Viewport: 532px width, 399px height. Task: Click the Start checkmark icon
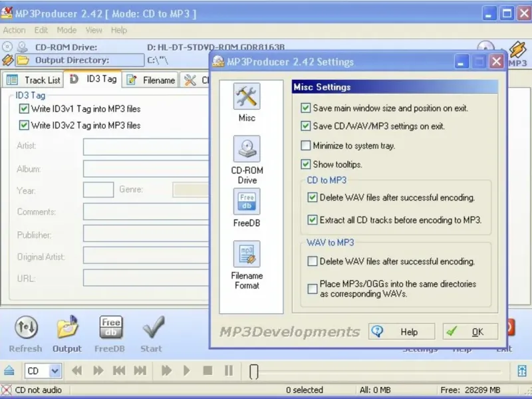pyautogui.click(x=153, y=327)
